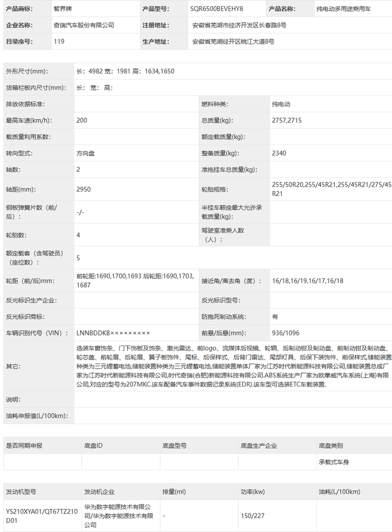Viewport: 392px width, 532px height.
Task: Select power value 150/227
Action: click(x=253, y=516)
